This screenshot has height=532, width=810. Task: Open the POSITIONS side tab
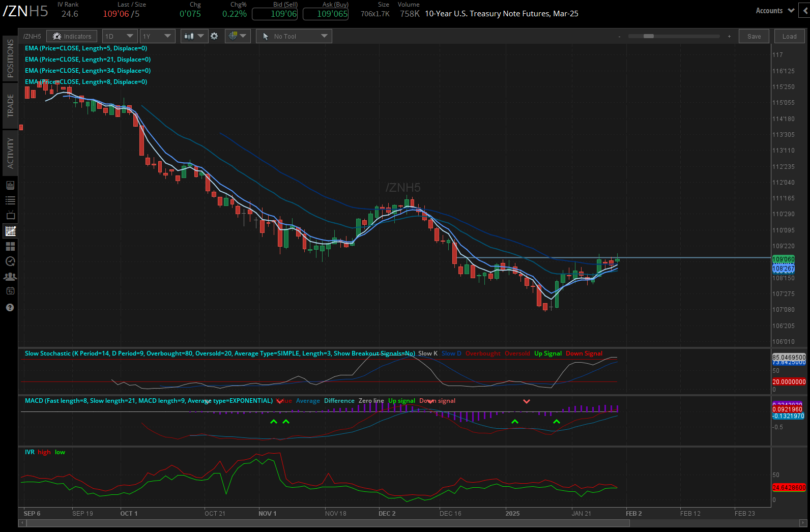point(10,58)
